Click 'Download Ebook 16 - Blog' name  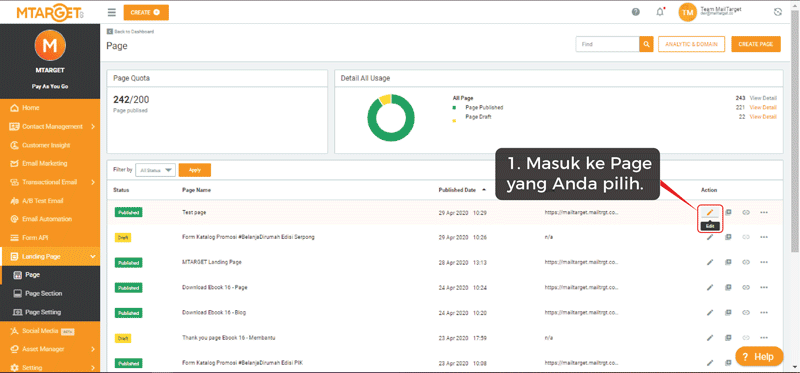[x=214, y=312]
